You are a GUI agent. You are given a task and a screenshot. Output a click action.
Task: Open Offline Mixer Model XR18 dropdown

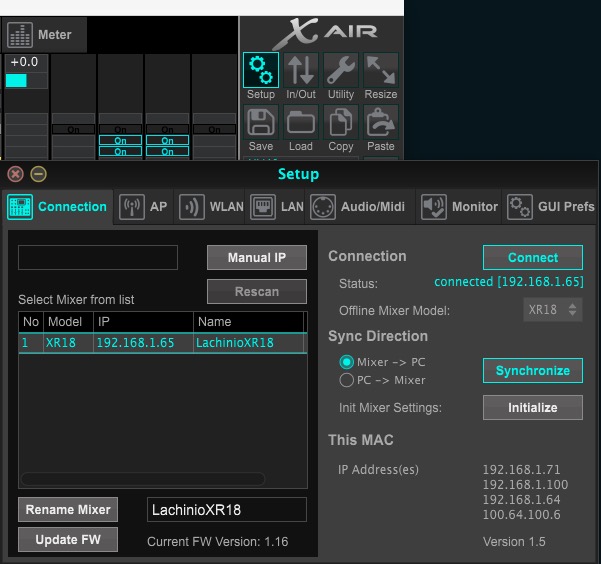coord(553,310)
